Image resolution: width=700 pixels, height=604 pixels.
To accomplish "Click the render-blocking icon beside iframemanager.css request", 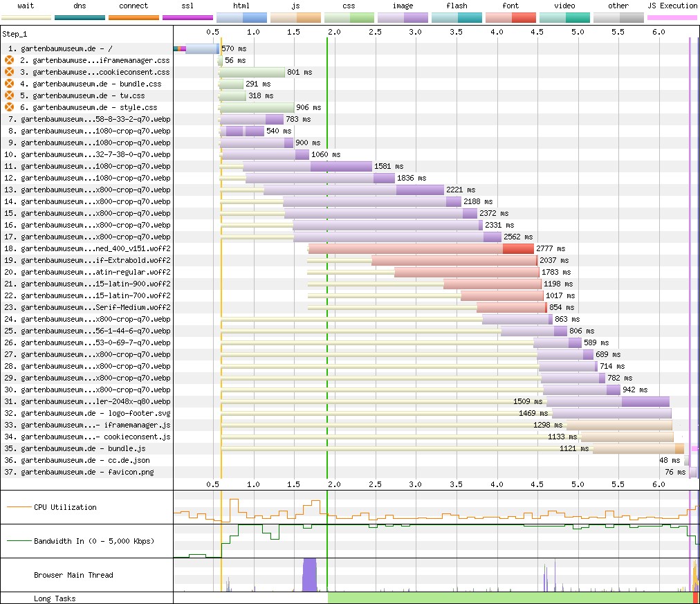I will pyautogui.click(x=10, y=60).
